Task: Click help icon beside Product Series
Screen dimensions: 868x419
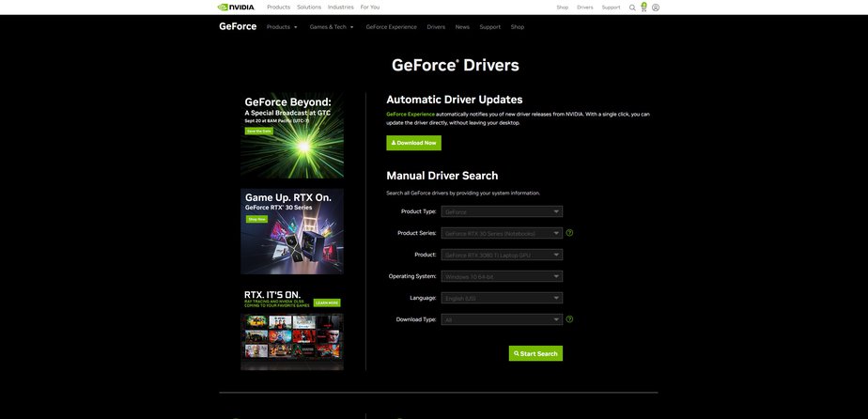Action: 569,233
